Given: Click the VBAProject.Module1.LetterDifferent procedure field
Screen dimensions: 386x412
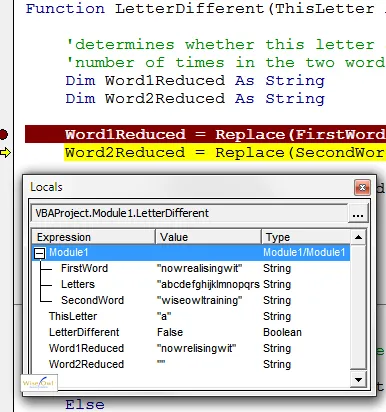Looking at the screenshot, I should coord(189,213).
